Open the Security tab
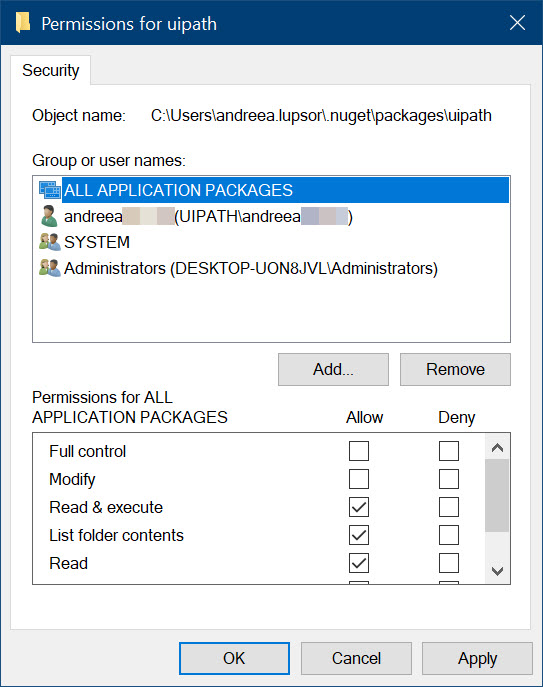Viewport: 543px width, 687px height. coord(51,70)
